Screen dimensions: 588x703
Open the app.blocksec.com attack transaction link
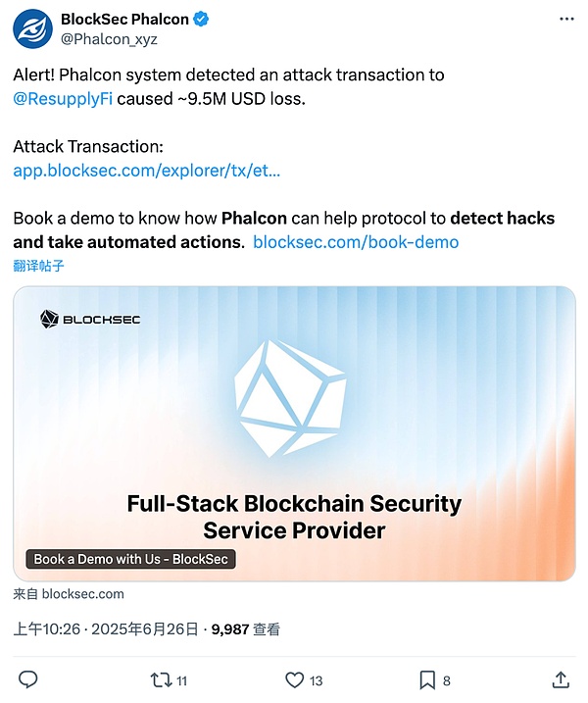click(147, 170)
